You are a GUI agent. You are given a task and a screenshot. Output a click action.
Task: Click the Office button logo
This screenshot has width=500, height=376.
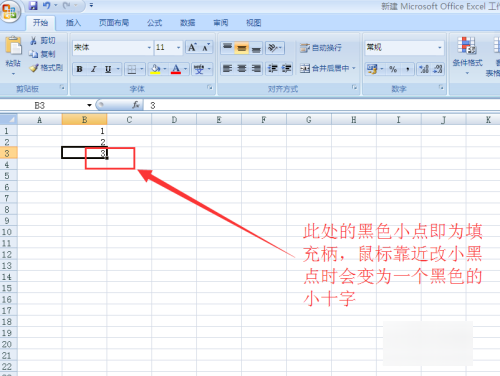pyautogui.click(x=10, y=11)
